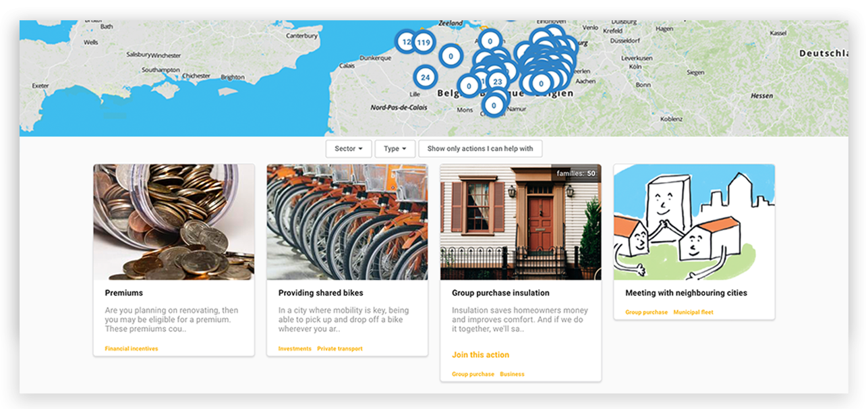The height and width of the screenshot is (409, 868).
Task: Open the cartoon houses illustration thumbnail
Action: point(694,222)
